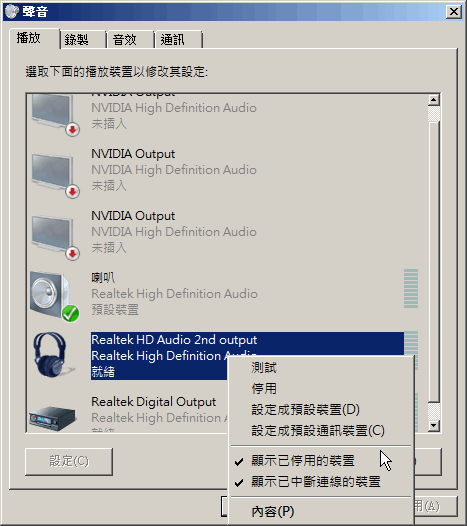Switch to the 通訊 tab

(x=178, y=40)
